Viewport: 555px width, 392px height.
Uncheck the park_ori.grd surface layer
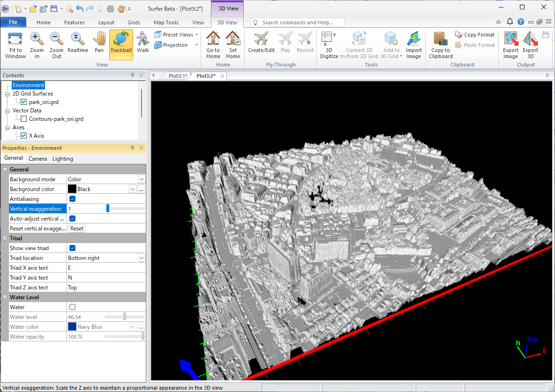point(24,102)
